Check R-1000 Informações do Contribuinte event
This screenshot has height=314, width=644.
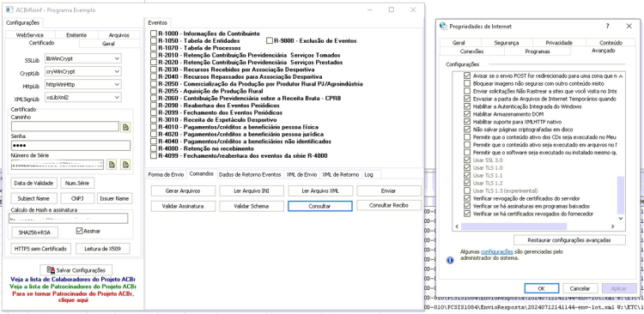(154, 33)
